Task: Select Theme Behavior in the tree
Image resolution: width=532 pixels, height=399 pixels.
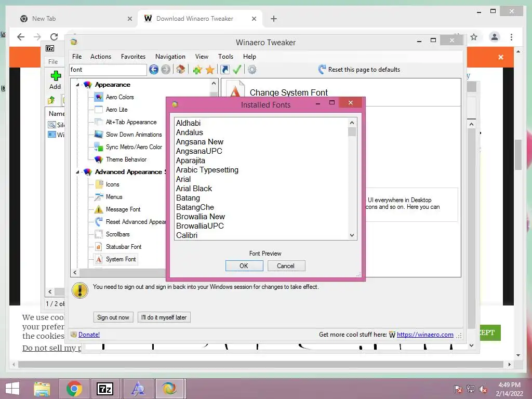Action: (126, 159)
